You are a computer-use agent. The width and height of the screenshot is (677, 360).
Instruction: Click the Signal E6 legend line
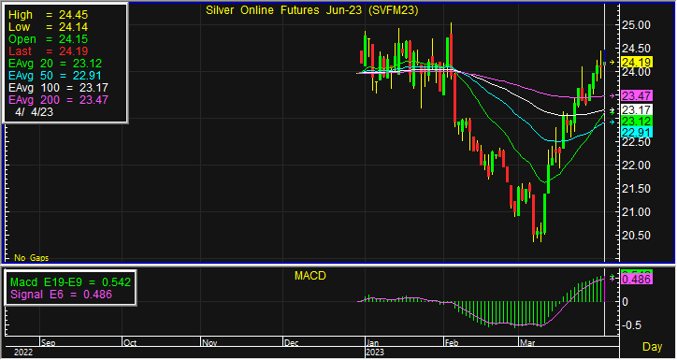pos(61,294)
